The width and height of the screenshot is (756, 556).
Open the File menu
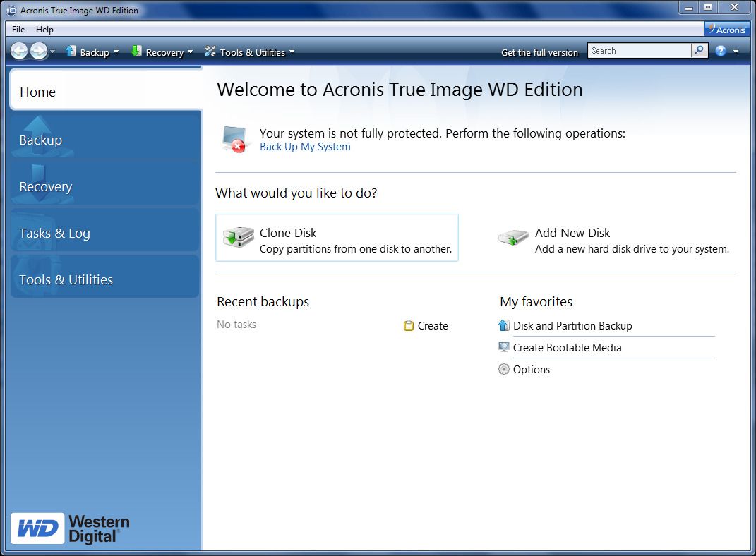click(17, 29)
